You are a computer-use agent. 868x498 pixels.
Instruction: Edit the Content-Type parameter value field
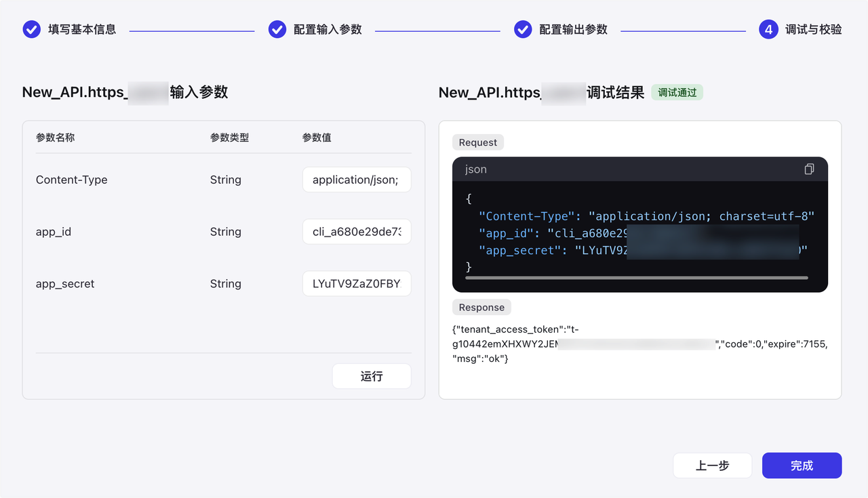357,180
